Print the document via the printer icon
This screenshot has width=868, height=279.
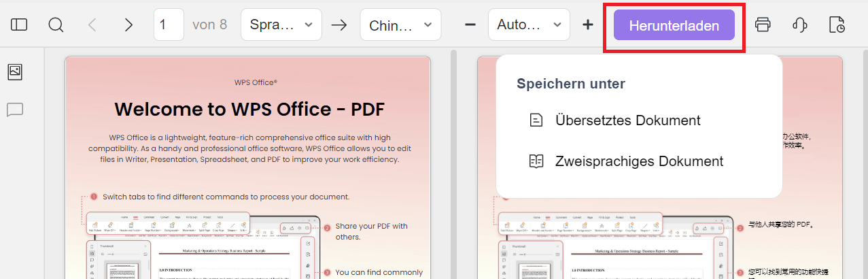(x=763, y=25)
